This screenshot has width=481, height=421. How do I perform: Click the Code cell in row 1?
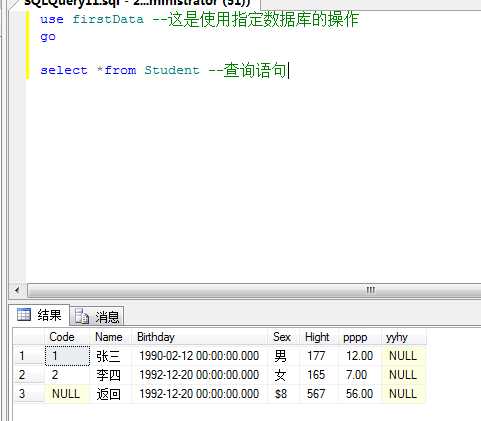coord(67,356)
